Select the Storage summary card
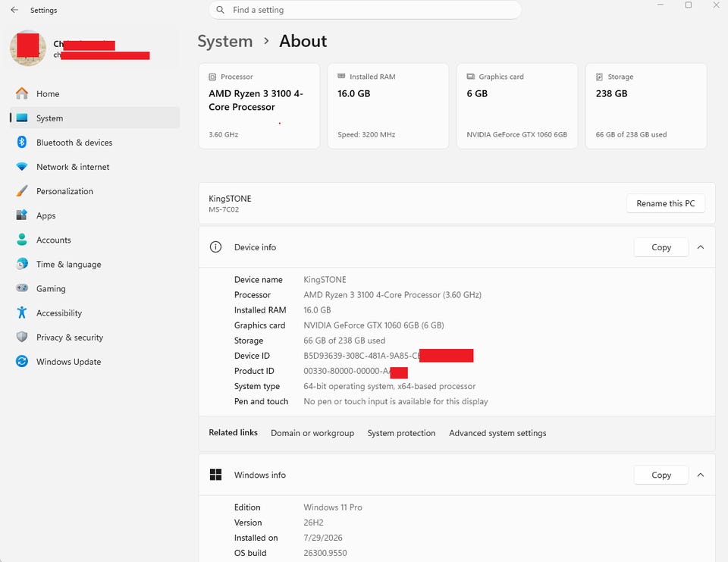Screen dimensions: 728x562 tap(646, 106)
